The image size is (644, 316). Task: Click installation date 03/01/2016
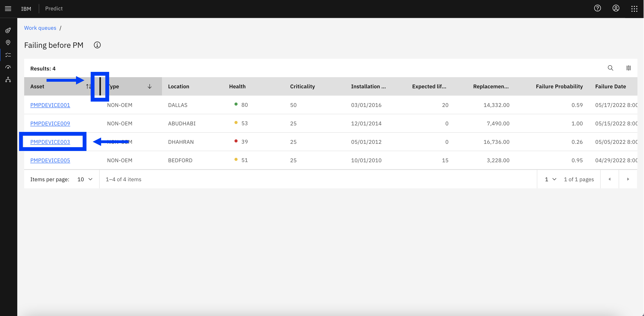pos(366,105)
